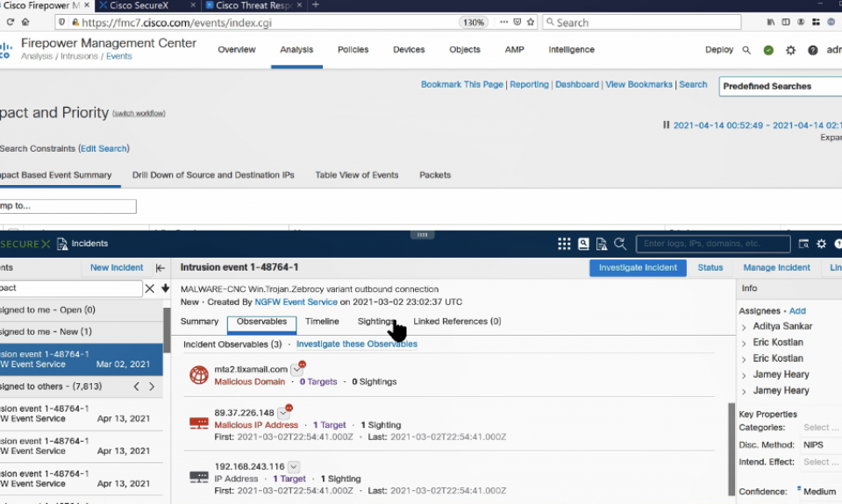This screenshot has height=504, width=842.
Task: Click the find observables icon beside the gear
Action: click(803, 244)
